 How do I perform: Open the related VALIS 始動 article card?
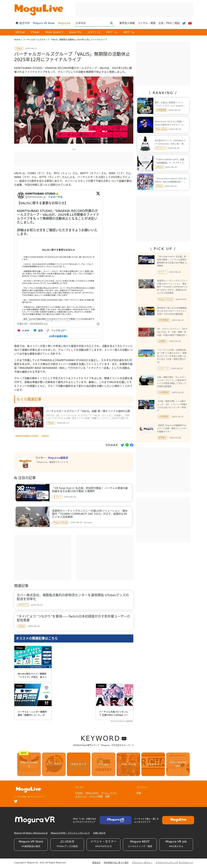point(74,417)
